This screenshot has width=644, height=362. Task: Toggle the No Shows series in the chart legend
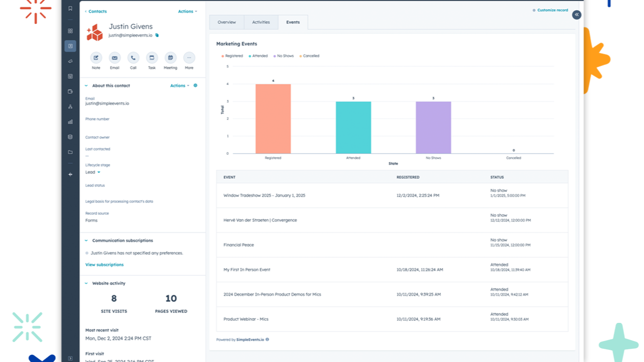tap(284, 56)
